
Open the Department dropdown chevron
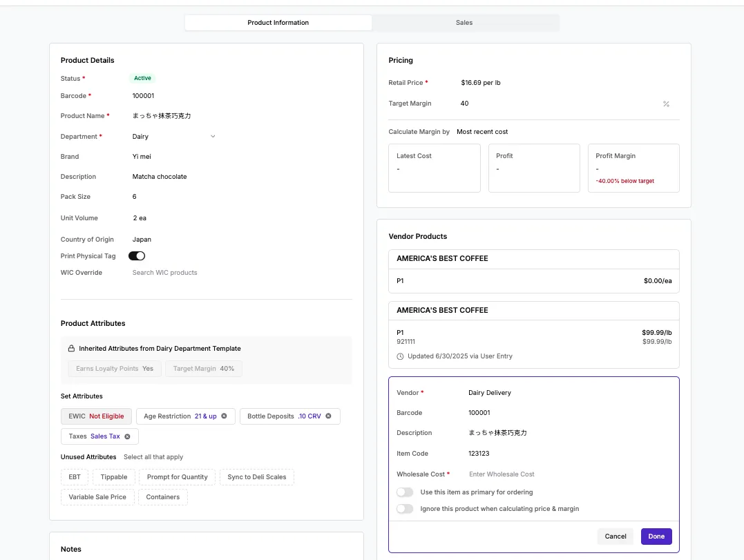(x=213, y=137)
